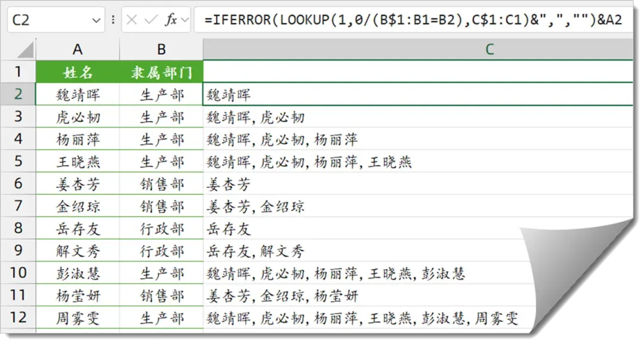Select row 7 header
Screen dimensions: 644x344
tap(18, 206)
